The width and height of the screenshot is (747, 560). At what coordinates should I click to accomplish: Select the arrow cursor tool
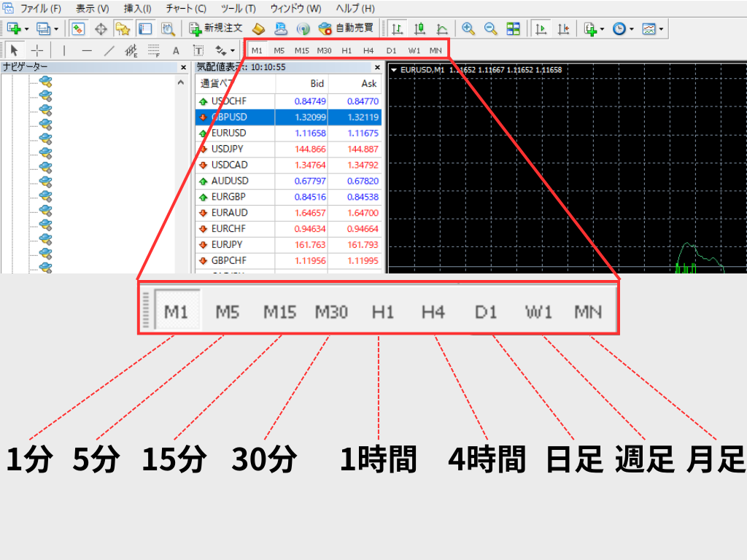pos(14,50)
